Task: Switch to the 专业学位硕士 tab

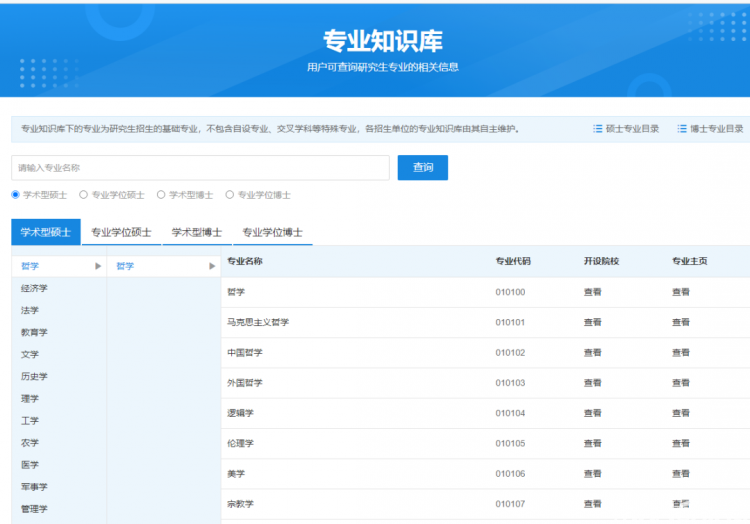Action: pyautogui.click(x=121, y=232)
